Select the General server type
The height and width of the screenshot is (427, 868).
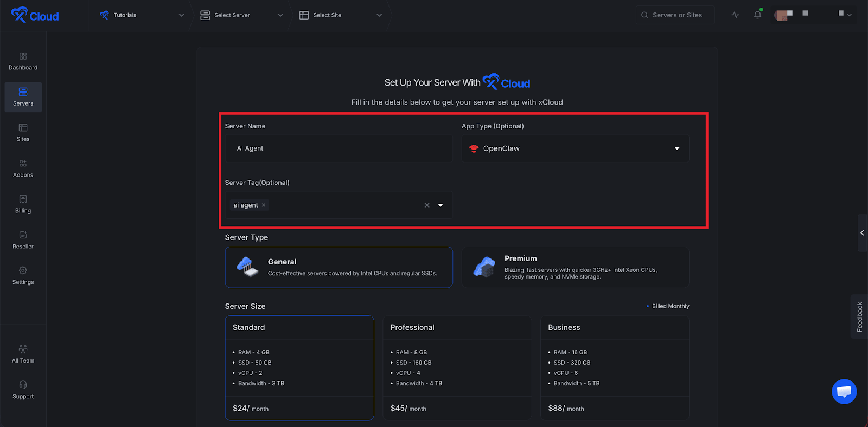coord(339,267)
